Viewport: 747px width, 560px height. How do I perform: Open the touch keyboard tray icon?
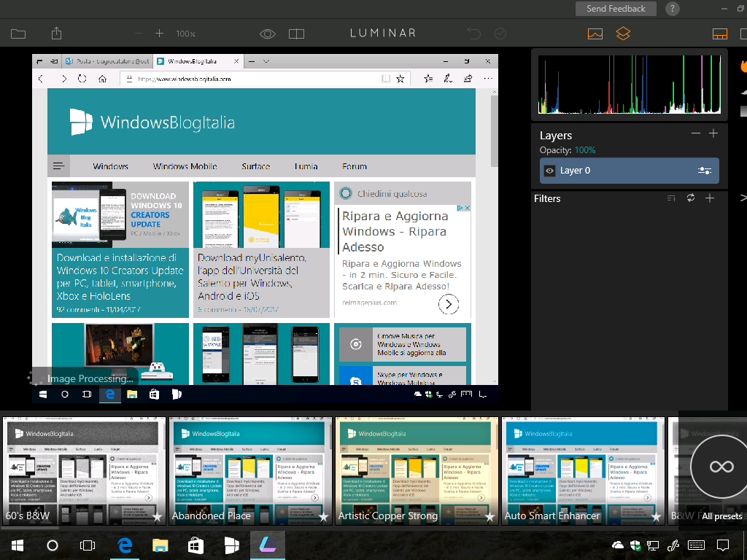tap(696, 545)
